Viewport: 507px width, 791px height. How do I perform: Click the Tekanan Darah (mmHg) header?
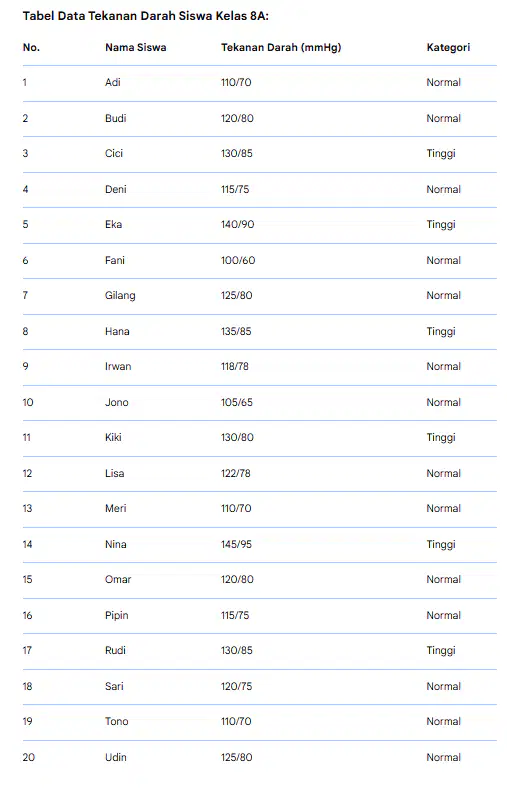pos(281,47)
